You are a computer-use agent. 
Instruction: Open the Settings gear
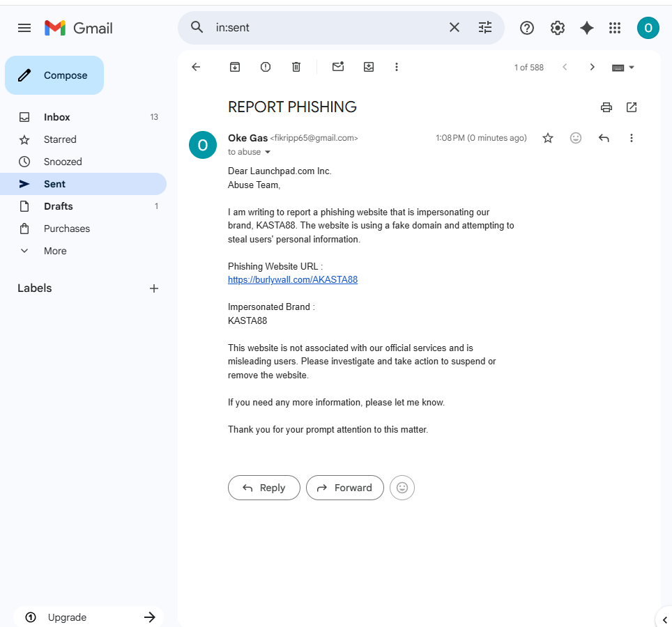(x=558, y=29)
